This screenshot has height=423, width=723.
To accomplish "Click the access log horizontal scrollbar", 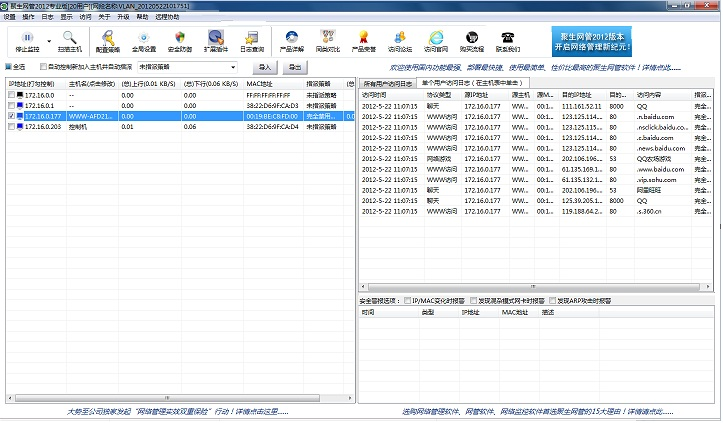I will tap(530, 287).
